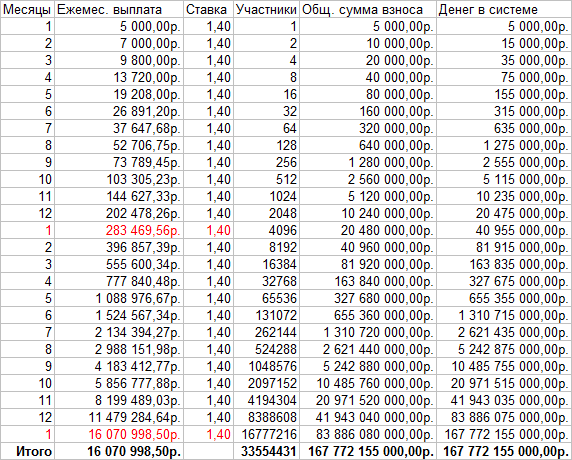Click the cell showing 655 360 000,00р.
Screen dimensions: 572x460
[x=368, y=316]
